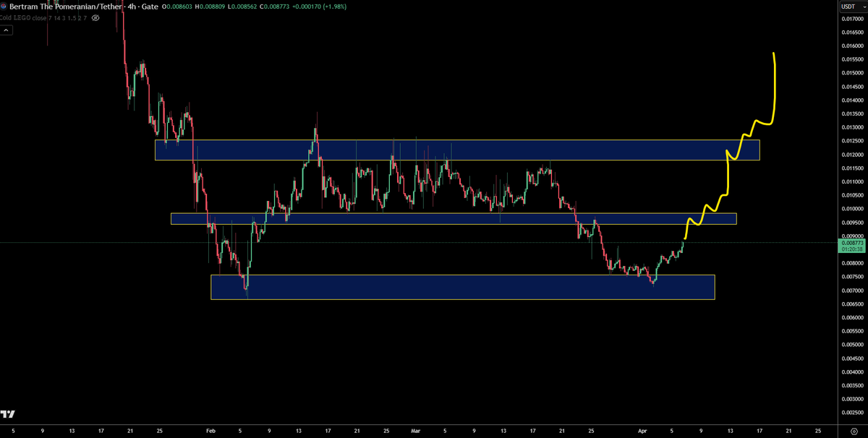The height and width of the screenshot is (438, 868).
Task: Toggle visibility eye of Cold LEGO indicator
Action: (x=95, y=17)
